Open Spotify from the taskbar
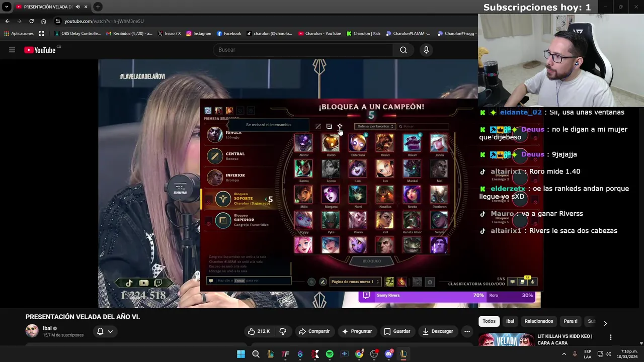Image resolution: width=644 pixels, height=362 pixels. (x=330, y=354)
